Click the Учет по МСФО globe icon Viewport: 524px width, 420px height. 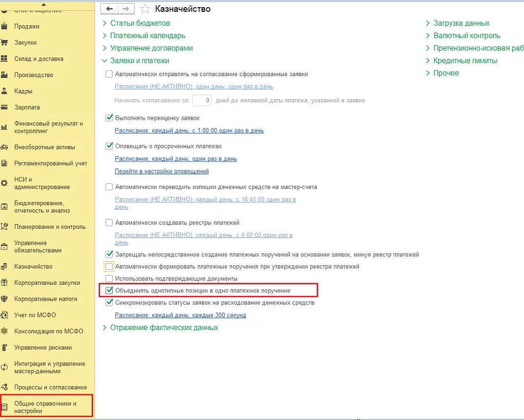coord(4,315)
